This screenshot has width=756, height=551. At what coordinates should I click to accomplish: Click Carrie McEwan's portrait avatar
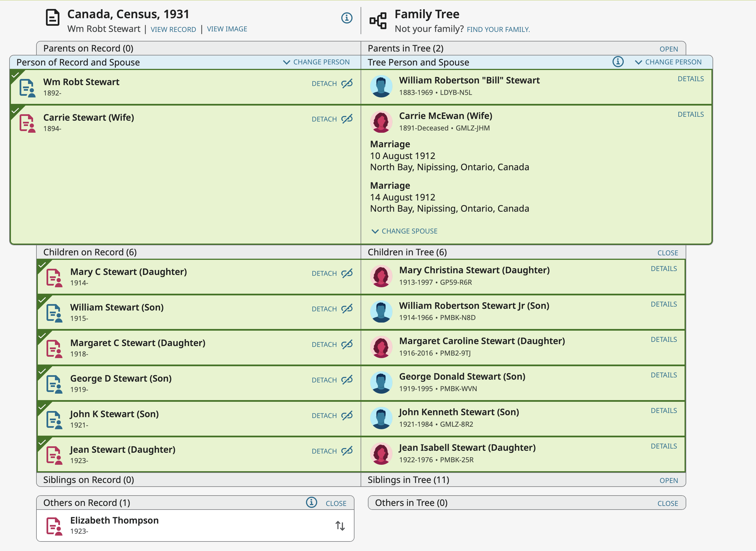[x=381, y=122]
